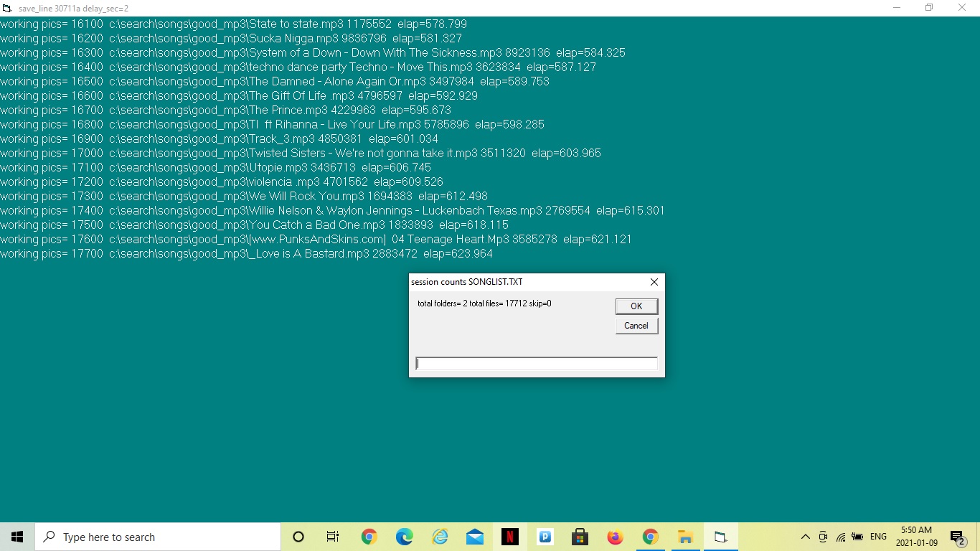The width and height of the screenshot is (980, 551).
Task: Click OK in the session counts dialog
Action: (636, 306)
